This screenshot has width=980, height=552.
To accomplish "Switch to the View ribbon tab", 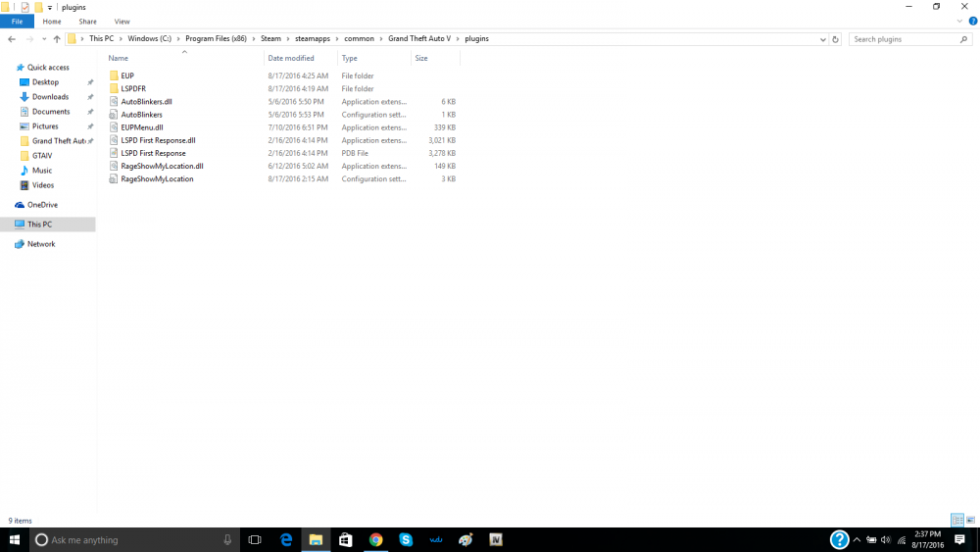I will pyautogui.click(x=122, y=22).
